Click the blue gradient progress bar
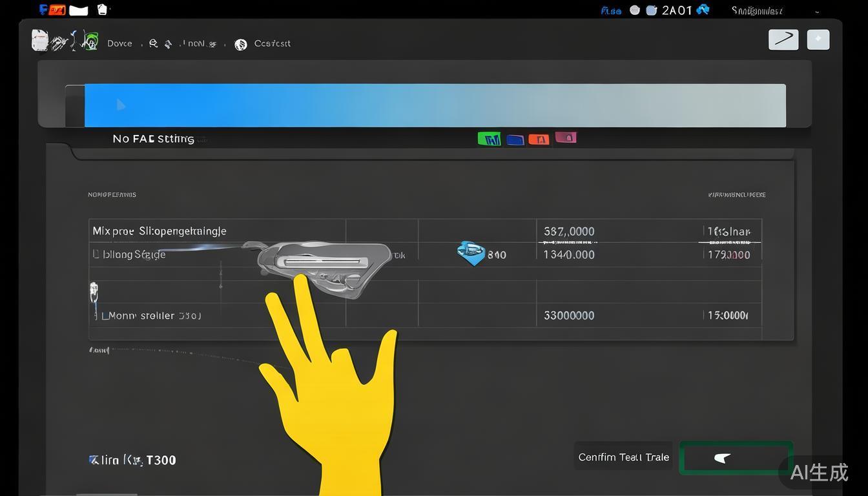 tap(434, 105)
